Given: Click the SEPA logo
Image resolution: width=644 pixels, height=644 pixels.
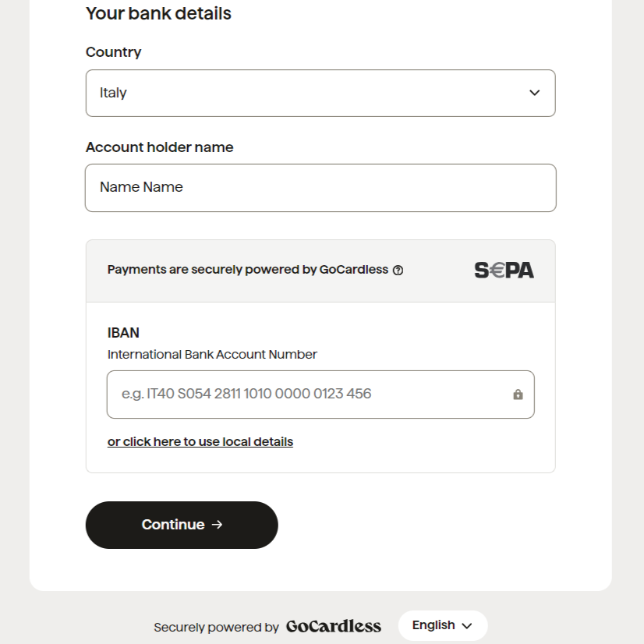Looking at the screenshot, I should pos(504,271).
